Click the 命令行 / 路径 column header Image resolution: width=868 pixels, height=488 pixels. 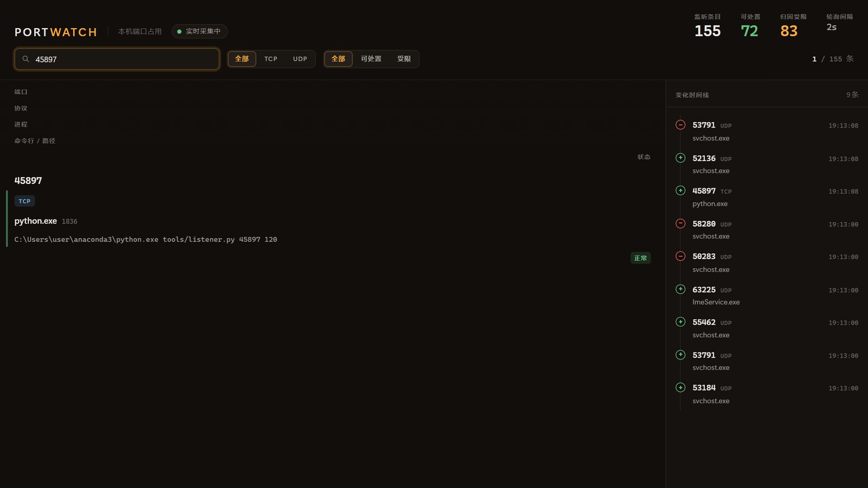click(35, 141)
